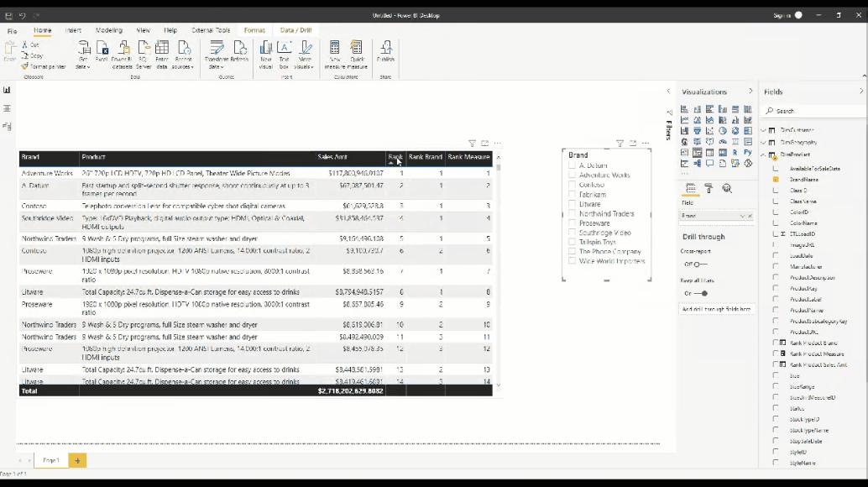Add a new page with plus button
This screenshot has height=487, width=868.
click(x=77, y=460)
